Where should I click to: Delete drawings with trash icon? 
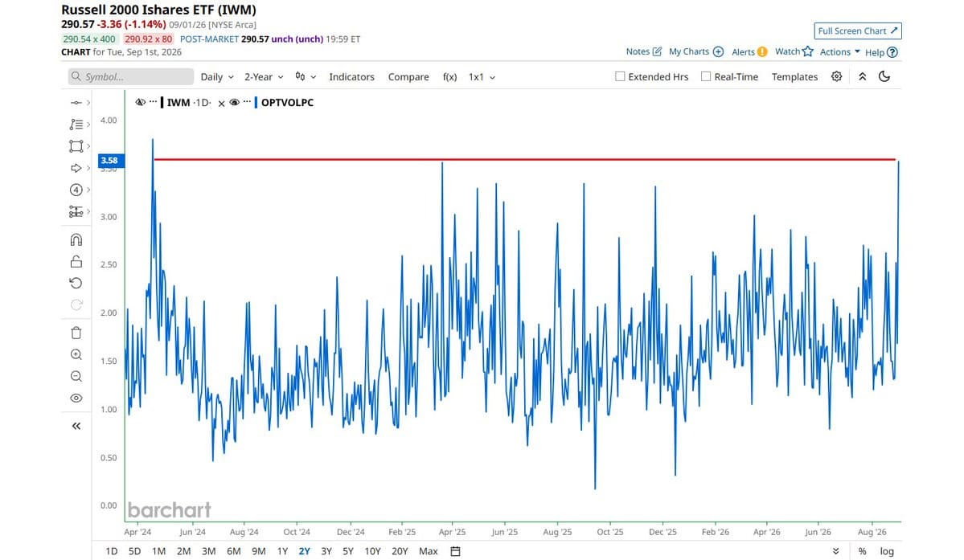click(76, 333)
